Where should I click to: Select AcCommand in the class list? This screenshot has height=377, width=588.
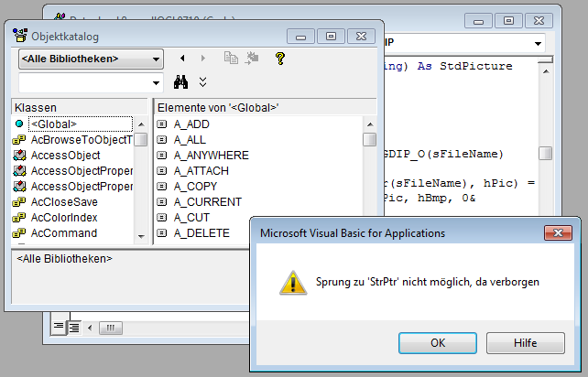click(x=64, y=233)
